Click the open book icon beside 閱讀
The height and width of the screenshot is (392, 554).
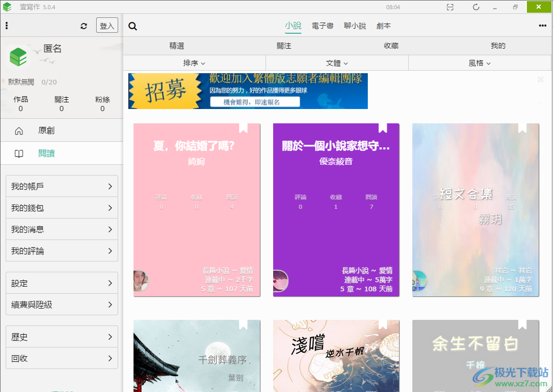tap(19, 154)
